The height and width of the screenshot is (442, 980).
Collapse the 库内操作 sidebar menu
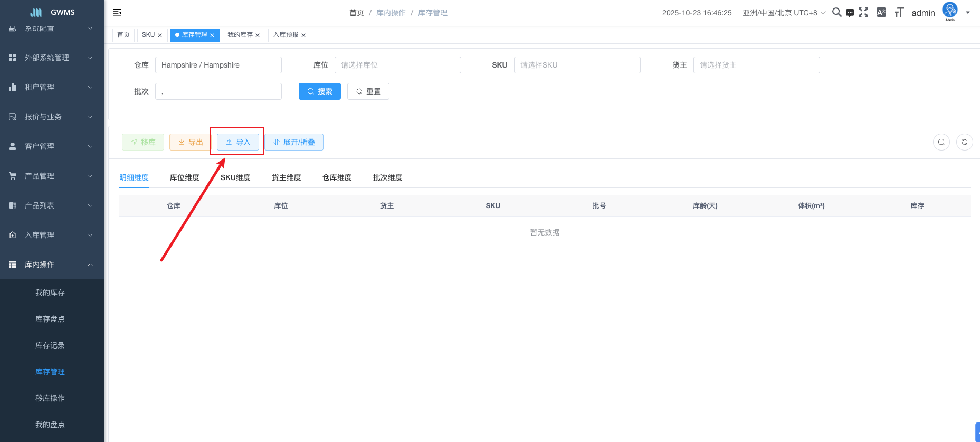(52, 265)
